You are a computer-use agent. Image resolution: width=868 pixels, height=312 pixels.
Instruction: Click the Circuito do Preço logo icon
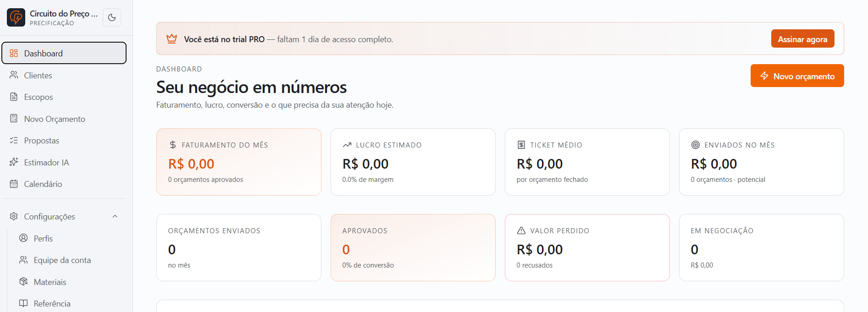coord(16,17)
